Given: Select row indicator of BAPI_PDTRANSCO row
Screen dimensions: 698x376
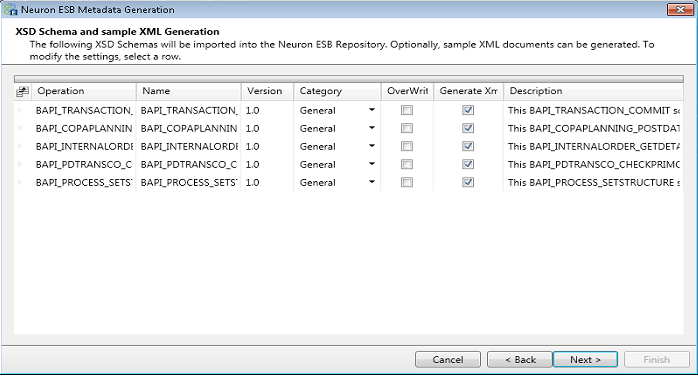Looking at the screenshot, I should click(x=20, y=164).
